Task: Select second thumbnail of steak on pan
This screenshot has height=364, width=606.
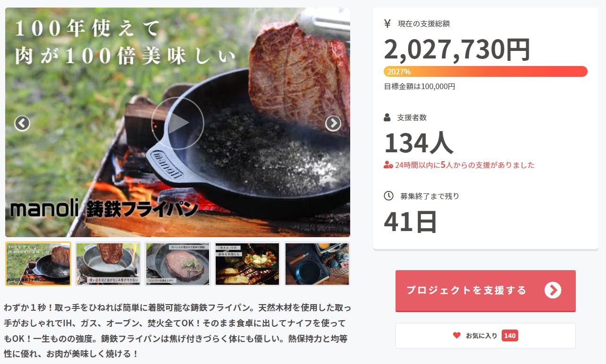Action: point(108,264)
